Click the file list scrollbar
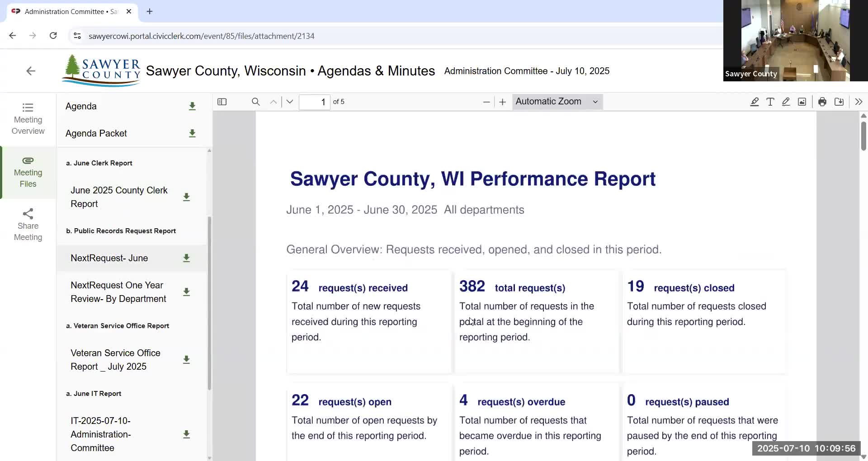 point(209,303)
